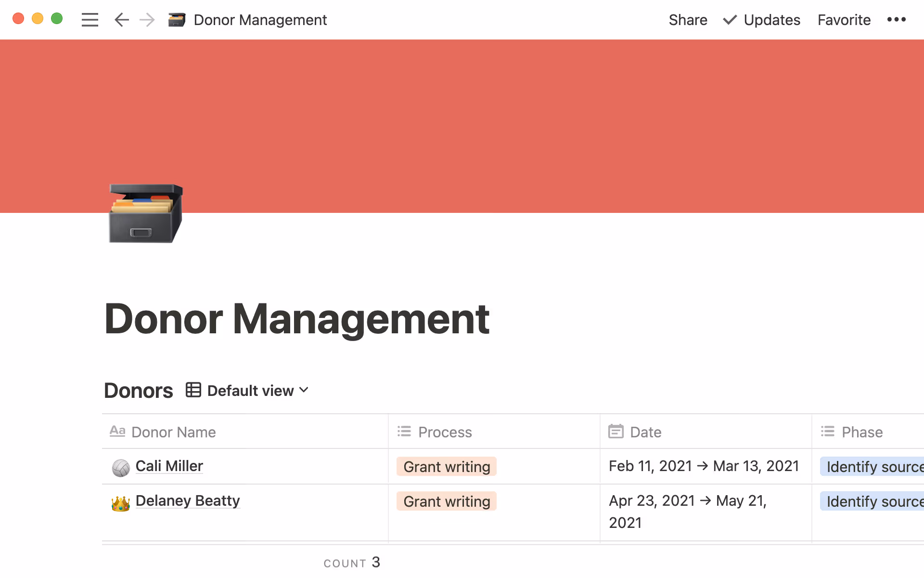Click the crown icon beside Delaney Beatty

pos(120,503)
